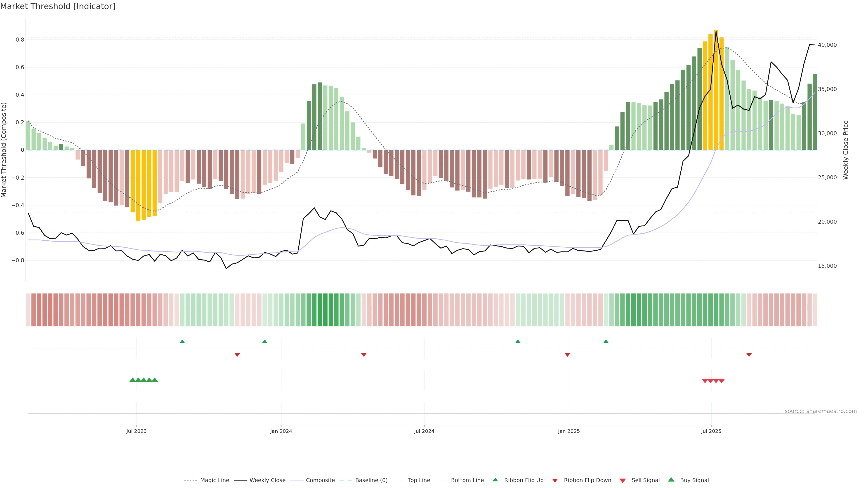
Task: Click the ribbon flip up marker after Jan 2025
Action: pos(606,342)
